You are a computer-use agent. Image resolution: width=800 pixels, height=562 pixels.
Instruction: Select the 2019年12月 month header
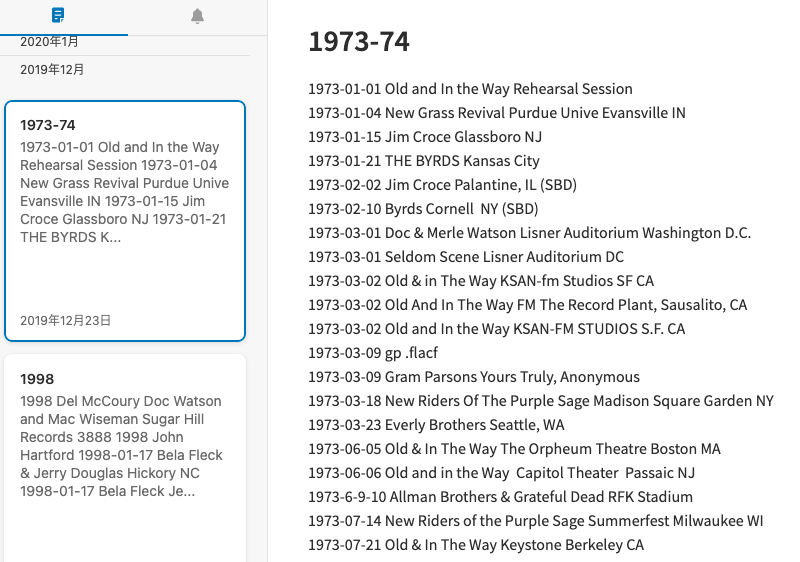coord(52,70)
